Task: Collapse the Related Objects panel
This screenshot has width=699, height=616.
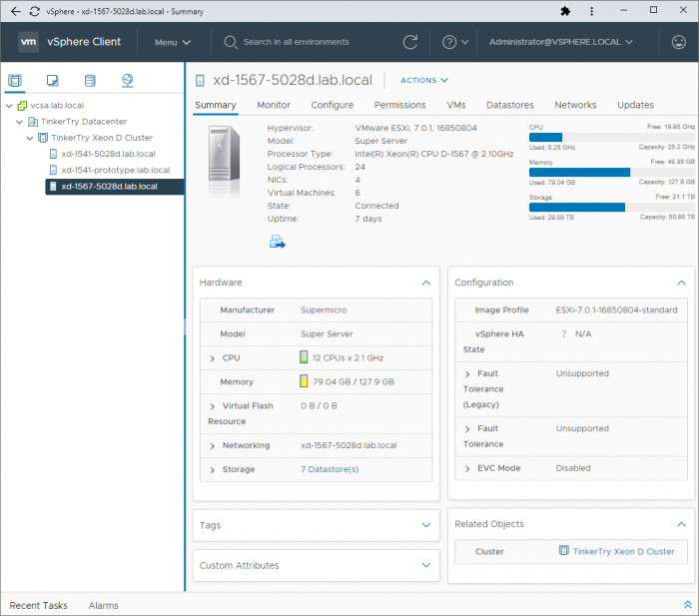Action: [x=681, y=524]
